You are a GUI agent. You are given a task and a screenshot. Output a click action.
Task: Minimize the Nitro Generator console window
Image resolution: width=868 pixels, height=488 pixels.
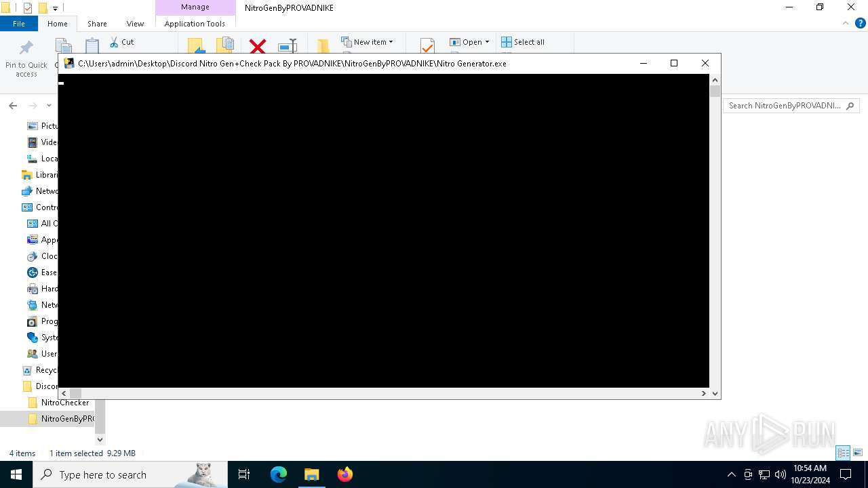pos(643,63)
